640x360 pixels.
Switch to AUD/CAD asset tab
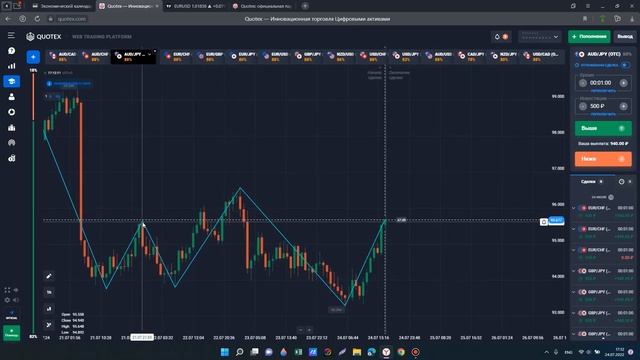tap(62, 57)
